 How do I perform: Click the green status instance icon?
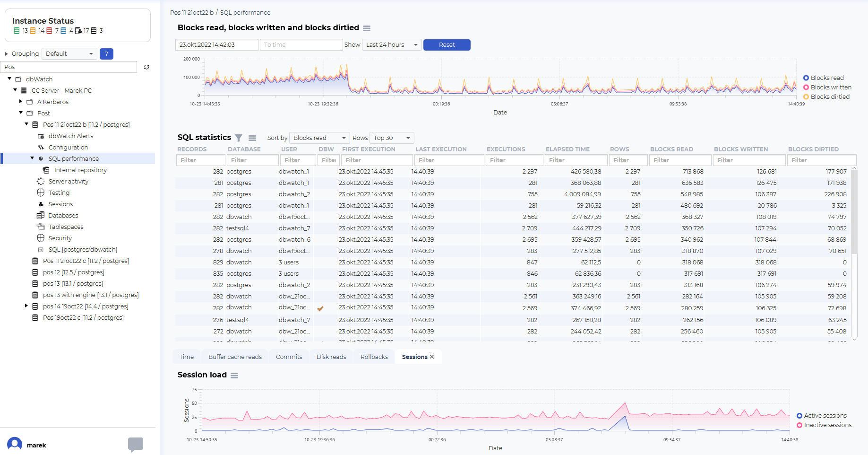[17, 31]
